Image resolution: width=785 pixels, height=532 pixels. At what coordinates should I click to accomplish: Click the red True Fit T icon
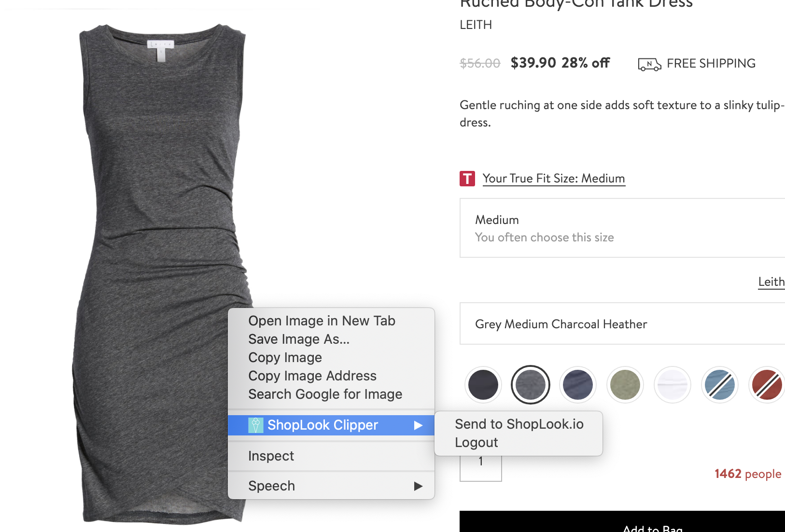[467, 179]
